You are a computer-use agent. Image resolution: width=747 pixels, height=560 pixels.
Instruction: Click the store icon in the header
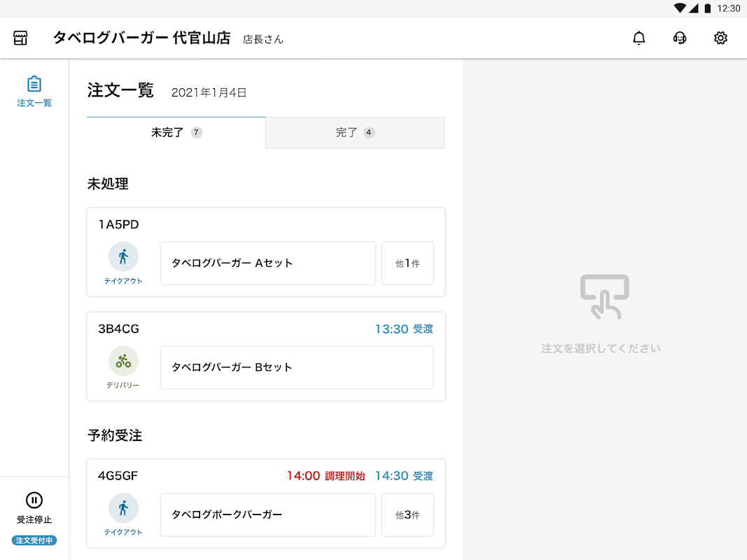[21, 38]
